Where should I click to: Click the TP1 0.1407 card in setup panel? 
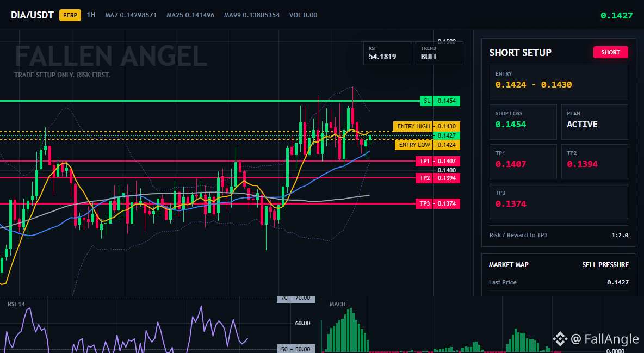[523, 162]
